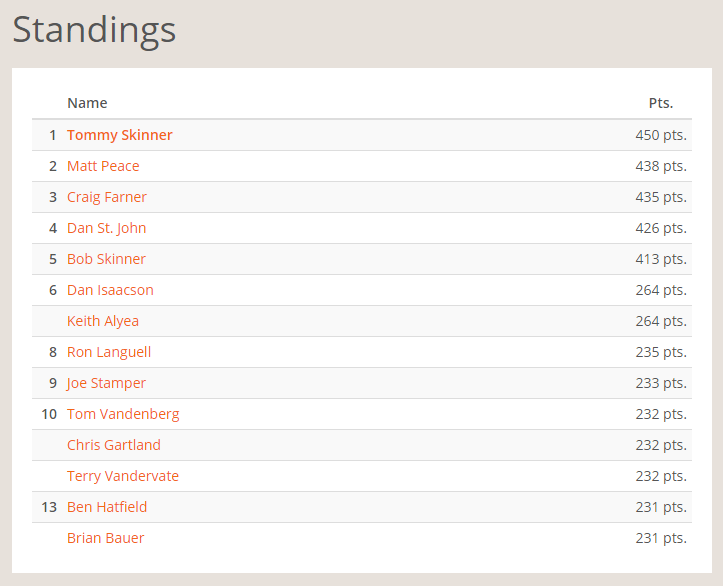Click the Name column header
This screenshot has height=586, width=723.
point(87,103)
